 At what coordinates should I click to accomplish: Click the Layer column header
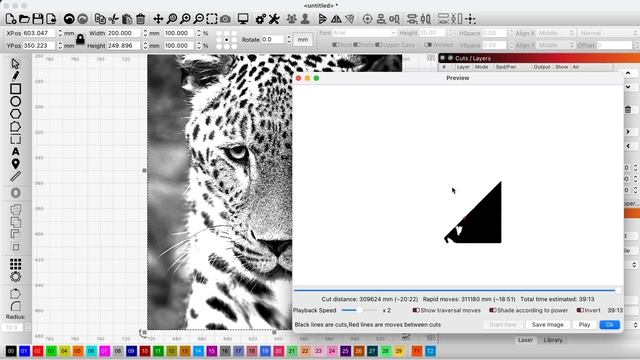[x=463, y=67]
